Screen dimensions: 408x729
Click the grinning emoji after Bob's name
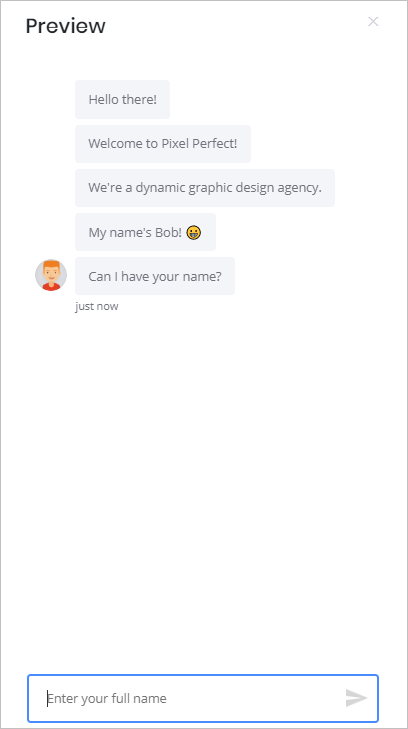pos(194,232)
